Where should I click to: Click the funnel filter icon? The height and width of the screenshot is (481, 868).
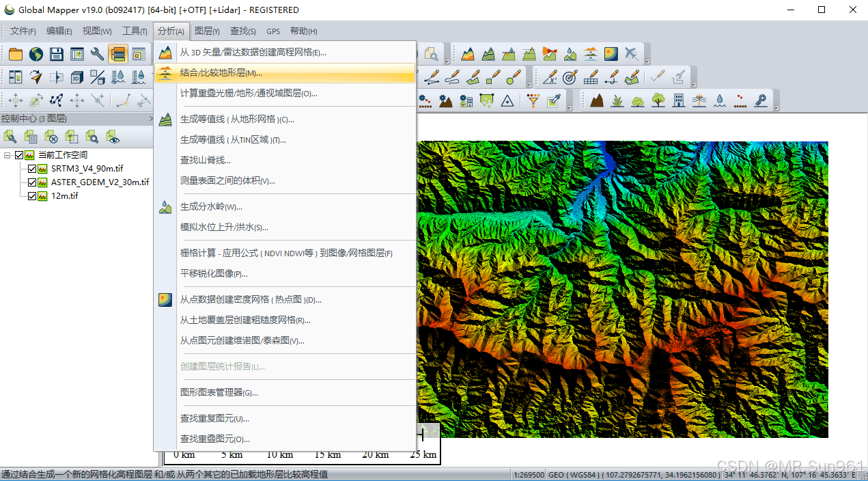[x=533, y=100]
